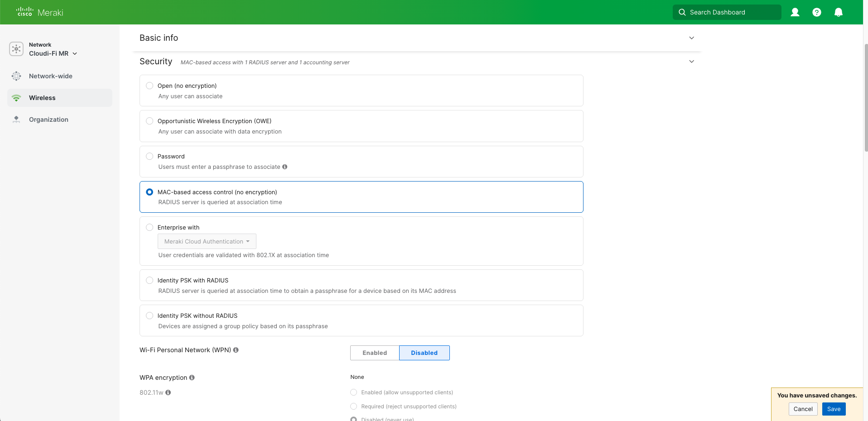Open the notifications bell icon
The width and height of the screenshot is (868, 421).
[838, 12]
